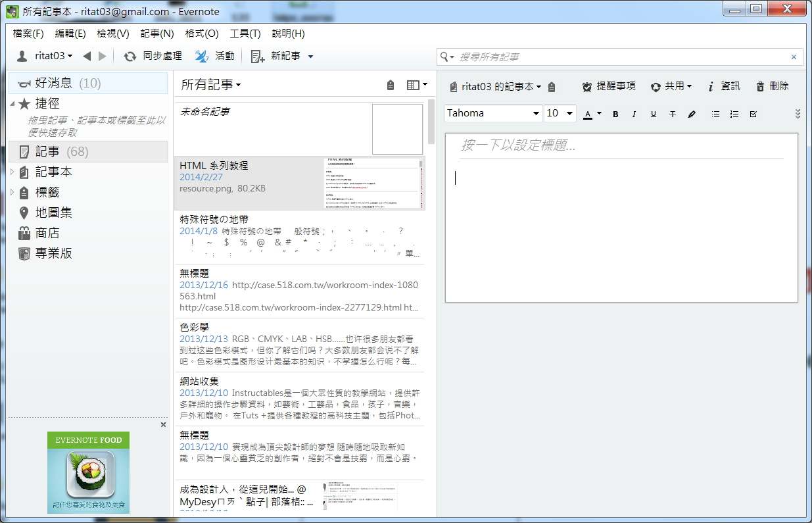Select the 無標題 note dated 2013/12/16

pyautogui.click(x=300, y=291)
